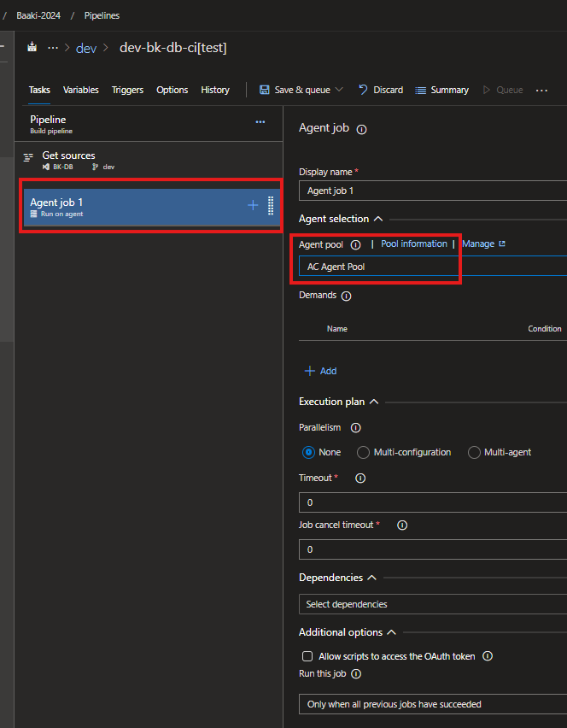Click the Condition column header in Demands
The width and height of the screenshot is (567, 728).
click(x=545, y=329)
